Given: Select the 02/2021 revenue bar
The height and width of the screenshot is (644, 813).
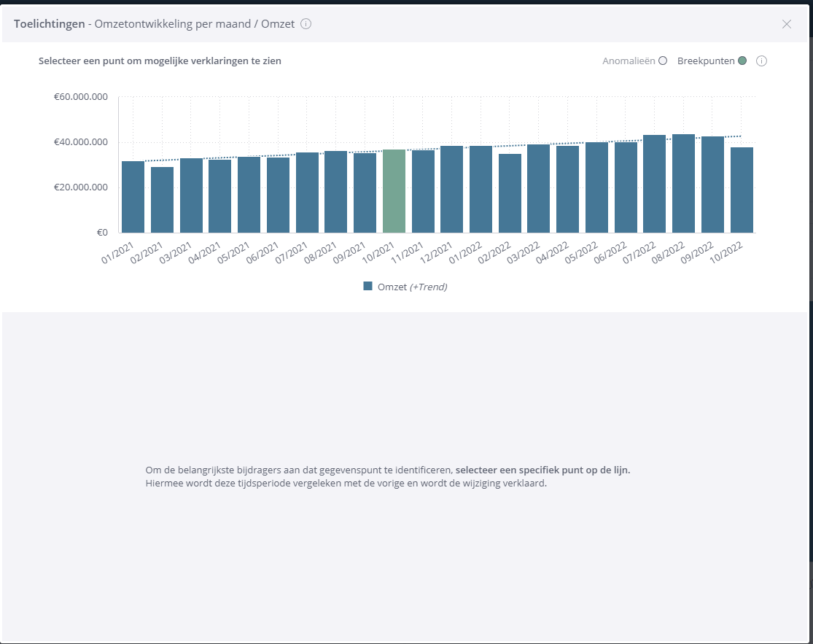Looking at the screenshot, I should pyautogui.click(x=162, y=200).
